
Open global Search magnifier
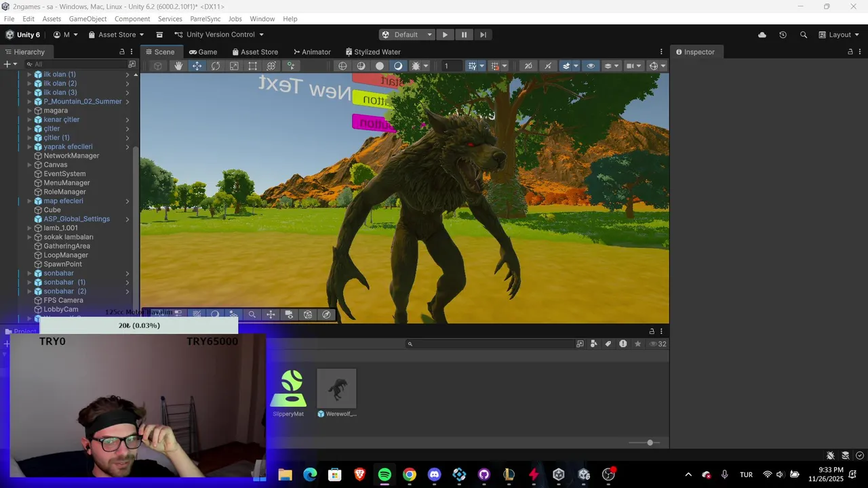click(x=804, y=35)
